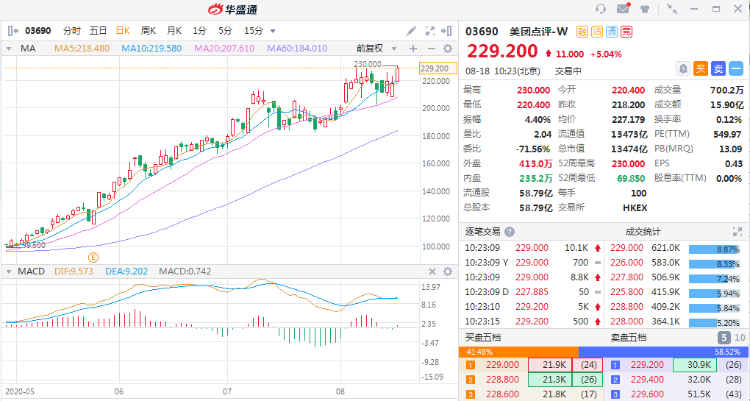
Task: Select the 日K daily candlestick tab
Action: (123, 31)
